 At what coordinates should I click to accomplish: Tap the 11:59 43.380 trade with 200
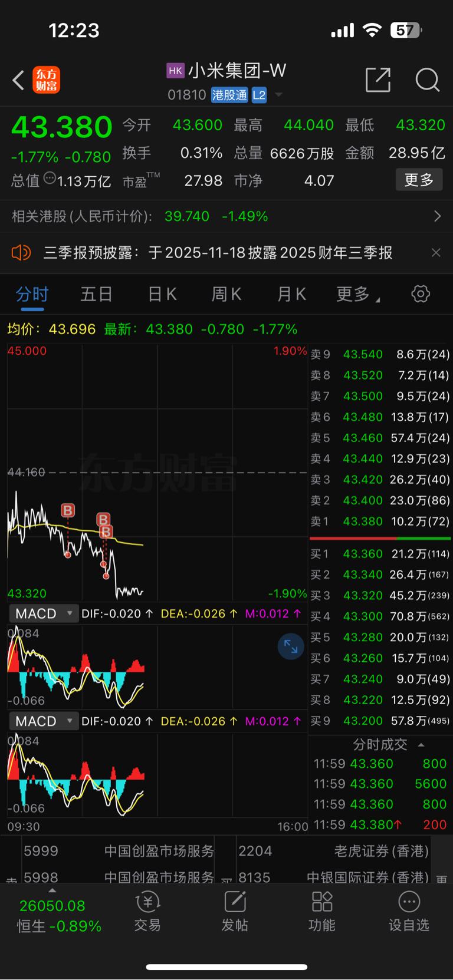click(x=380, y=825)
